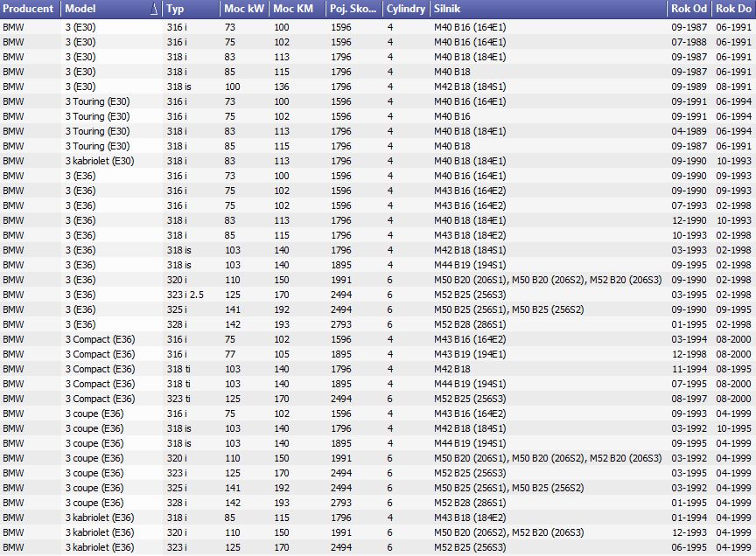
Task: Click M40 B16 in 3 Touring 75 kW row
Action: coord(452,116)
